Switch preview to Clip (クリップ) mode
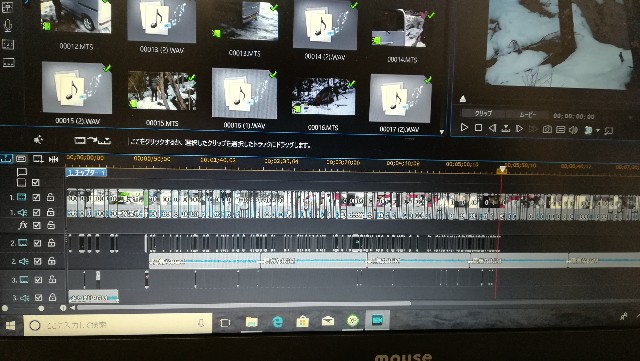 click(483, 114)
